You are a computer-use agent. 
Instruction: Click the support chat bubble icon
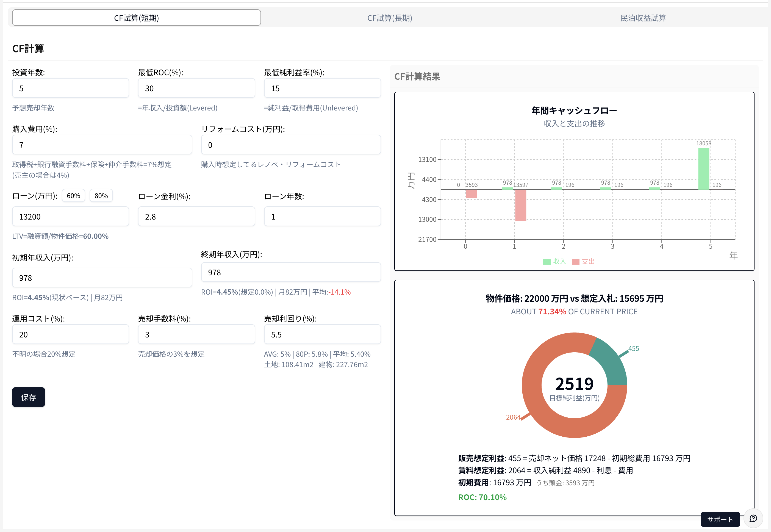(x=753, y=518)
